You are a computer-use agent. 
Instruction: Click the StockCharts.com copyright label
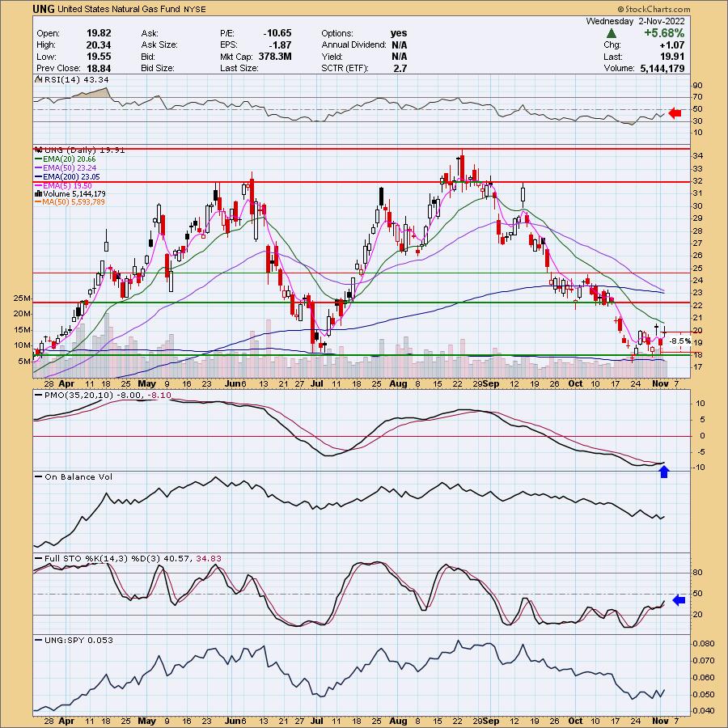tap(654, 9)
